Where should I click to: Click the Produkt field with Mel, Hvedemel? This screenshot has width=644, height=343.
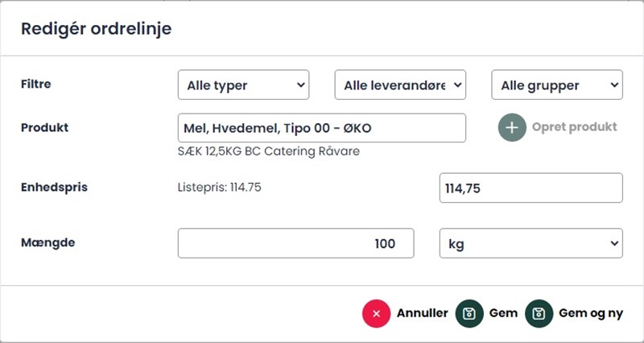pyautogui.click(x=321, y=128)
